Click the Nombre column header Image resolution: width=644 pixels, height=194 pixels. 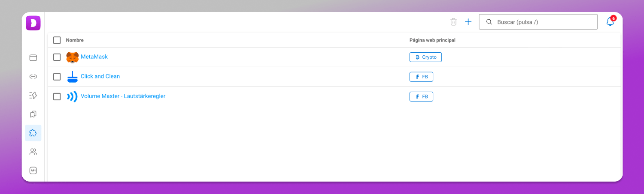coord(75,40)
